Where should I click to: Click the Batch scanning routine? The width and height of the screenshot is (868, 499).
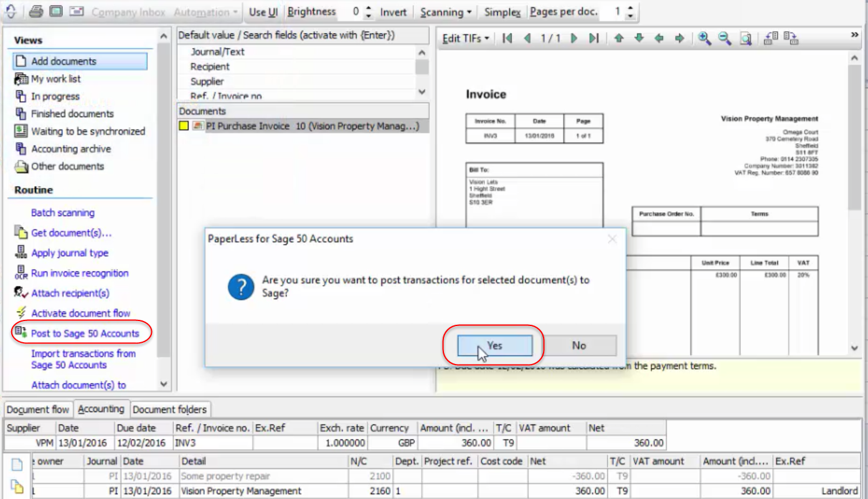[x=63, y=213]
